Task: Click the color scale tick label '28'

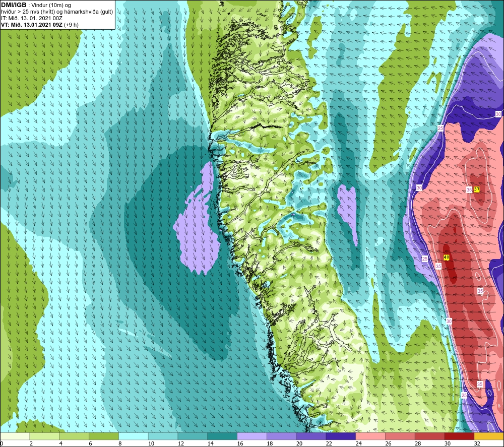Action: coord(417,444)
